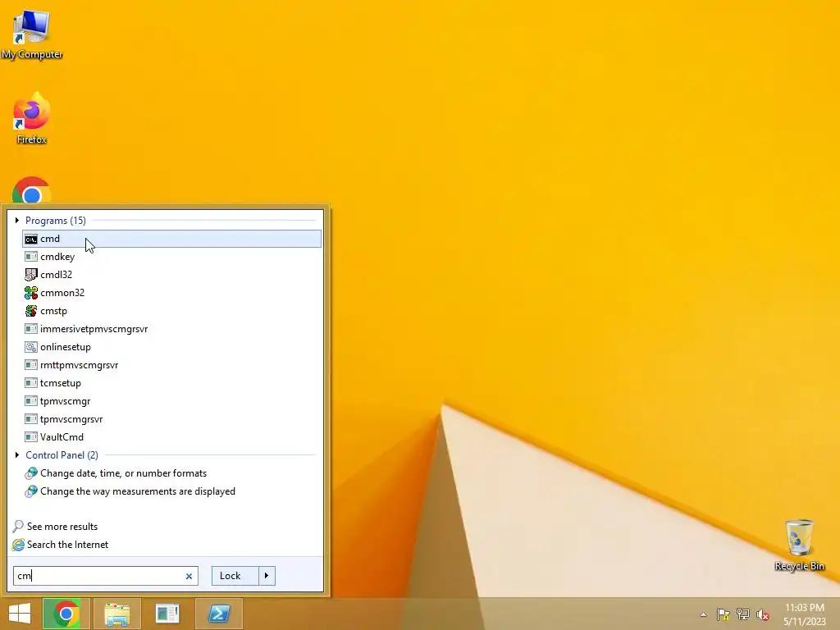
Task: Open Chrome from the taskbar
Action: click(66, 614)
